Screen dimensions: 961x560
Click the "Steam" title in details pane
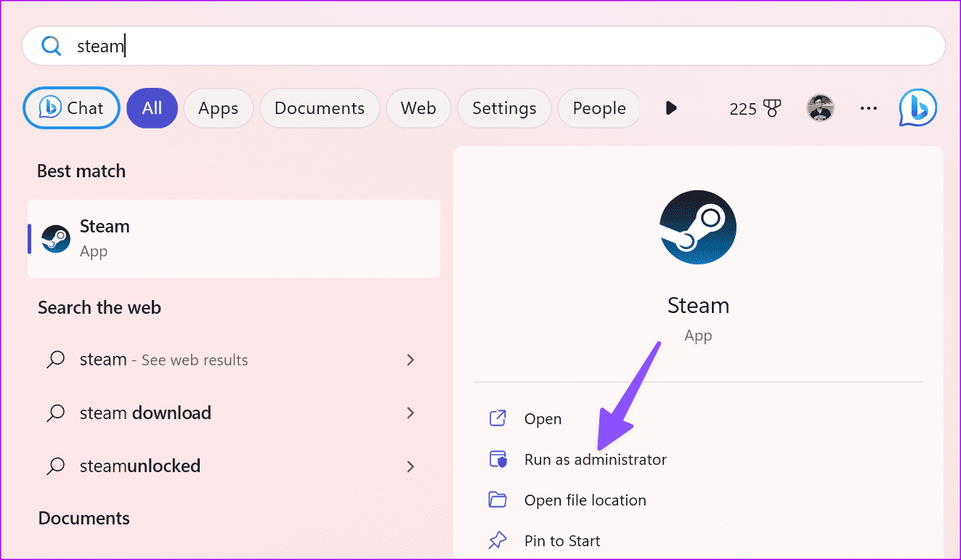tap(698, 305)
